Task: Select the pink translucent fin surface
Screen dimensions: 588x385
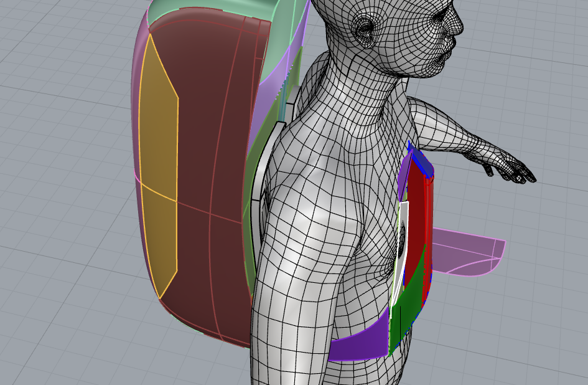Action: [467, 252]
